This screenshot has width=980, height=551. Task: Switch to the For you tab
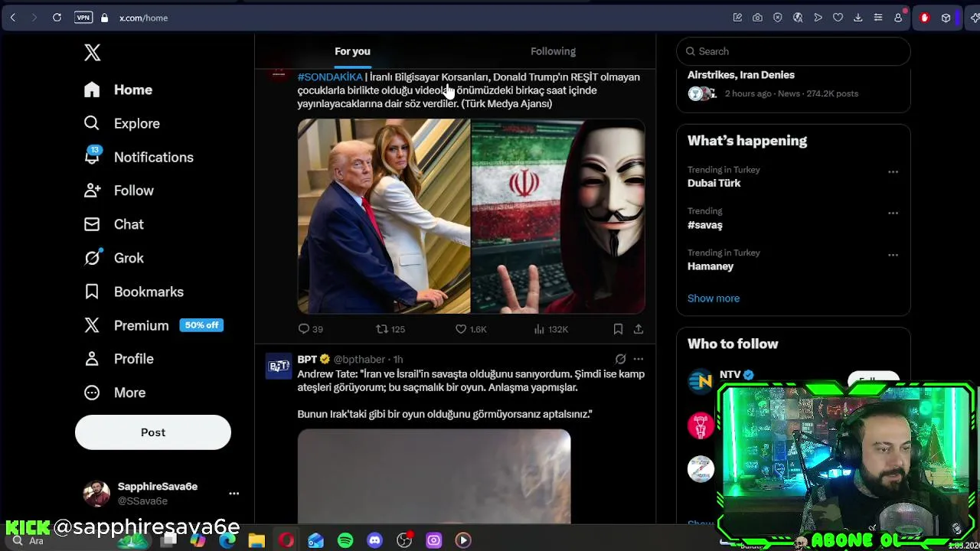pyautogui.click(x=352, y=51)
